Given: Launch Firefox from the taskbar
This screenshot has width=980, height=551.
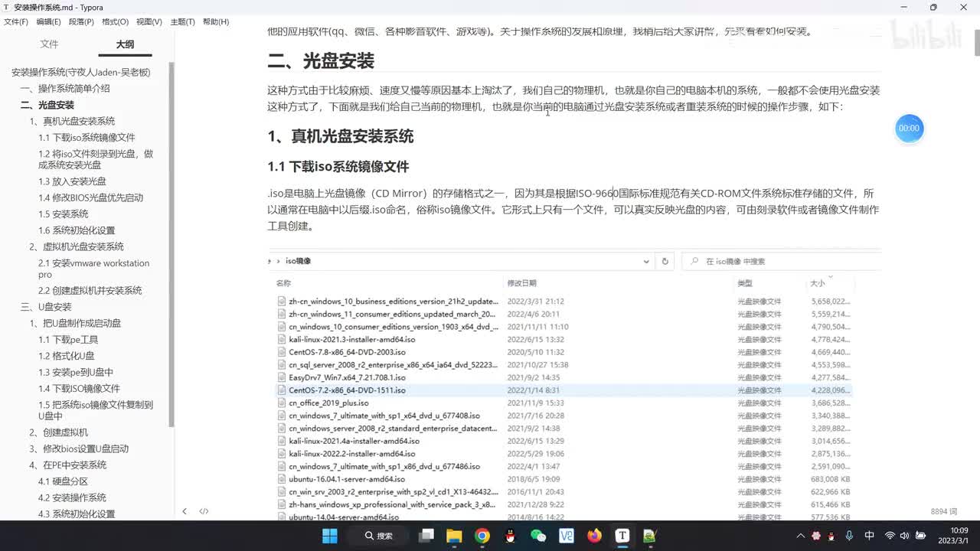Looking at the screenshot, I should [595, 536].
